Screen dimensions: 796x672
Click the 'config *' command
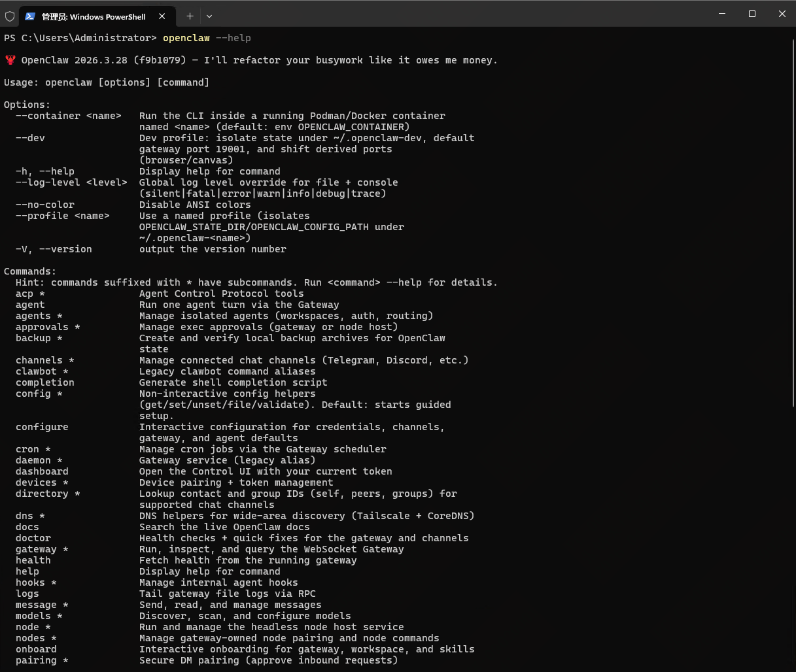point(39,394)
